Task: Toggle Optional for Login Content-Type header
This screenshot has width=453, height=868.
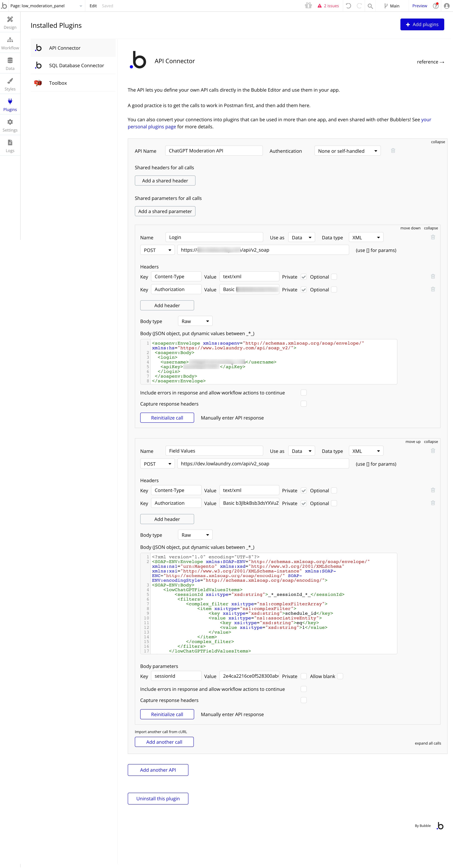Action: tap(334, 277)
